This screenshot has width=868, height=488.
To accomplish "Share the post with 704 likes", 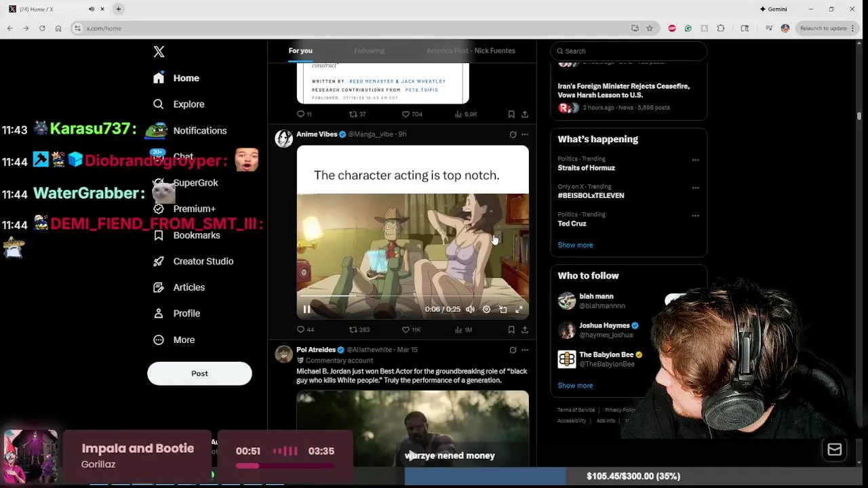I will coord(525,114).
